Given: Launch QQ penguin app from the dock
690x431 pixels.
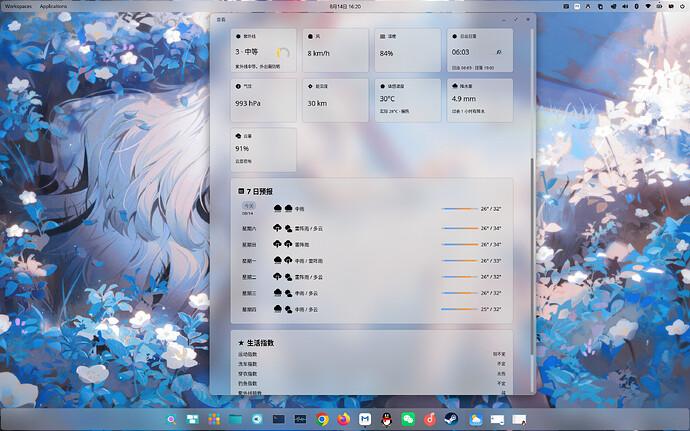Looking at the screenshot, I should [x=386, y=420].
